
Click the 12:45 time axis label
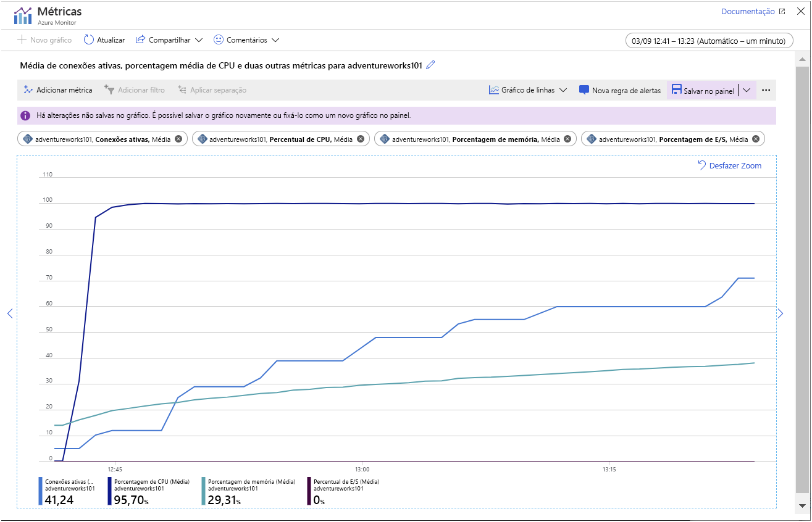point(114,469)
